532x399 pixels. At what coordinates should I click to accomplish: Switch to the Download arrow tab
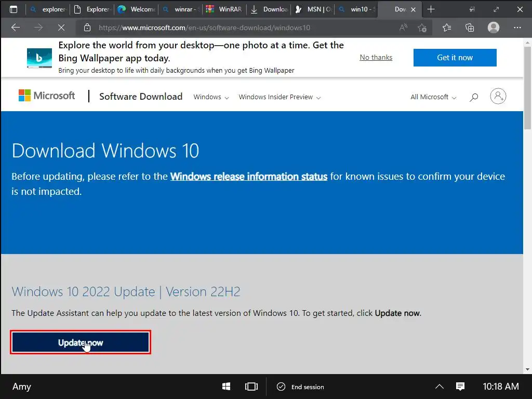(269, 9)
